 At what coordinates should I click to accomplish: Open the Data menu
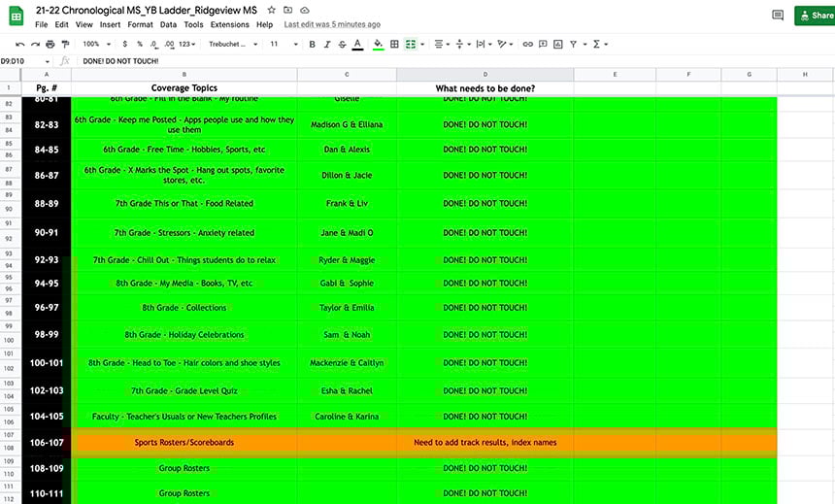tap(168, 24)
